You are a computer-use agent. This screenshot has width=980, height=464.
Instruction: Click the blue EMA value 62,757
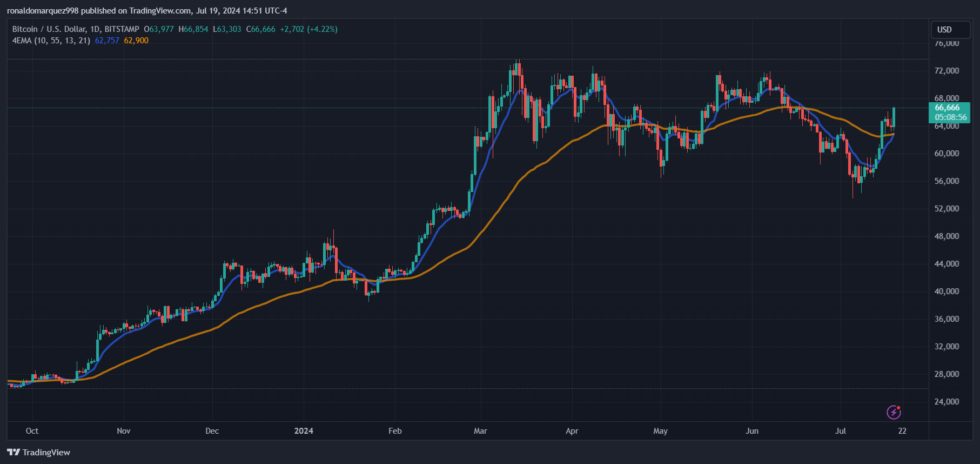[x=107, y=41]
